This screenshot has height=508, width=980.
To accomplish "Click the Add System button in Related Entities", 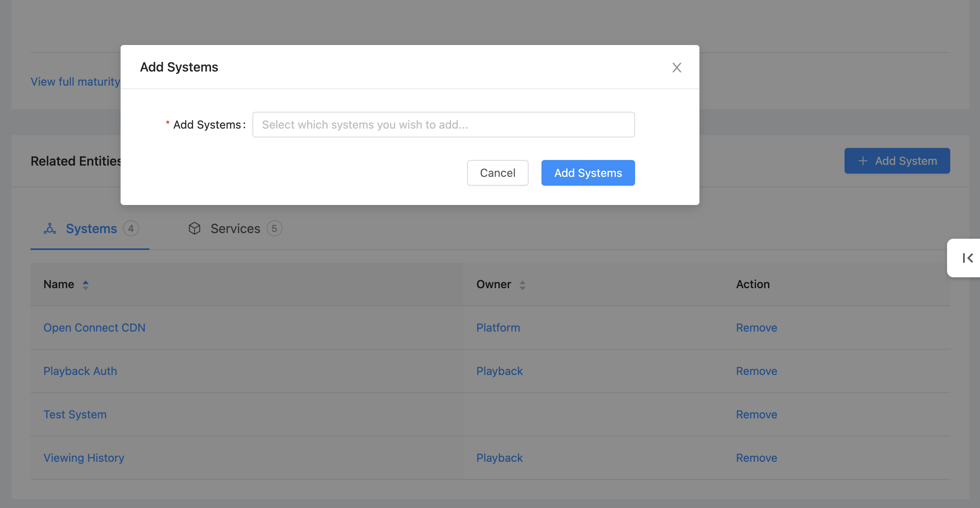I will [x=897, y=161].
